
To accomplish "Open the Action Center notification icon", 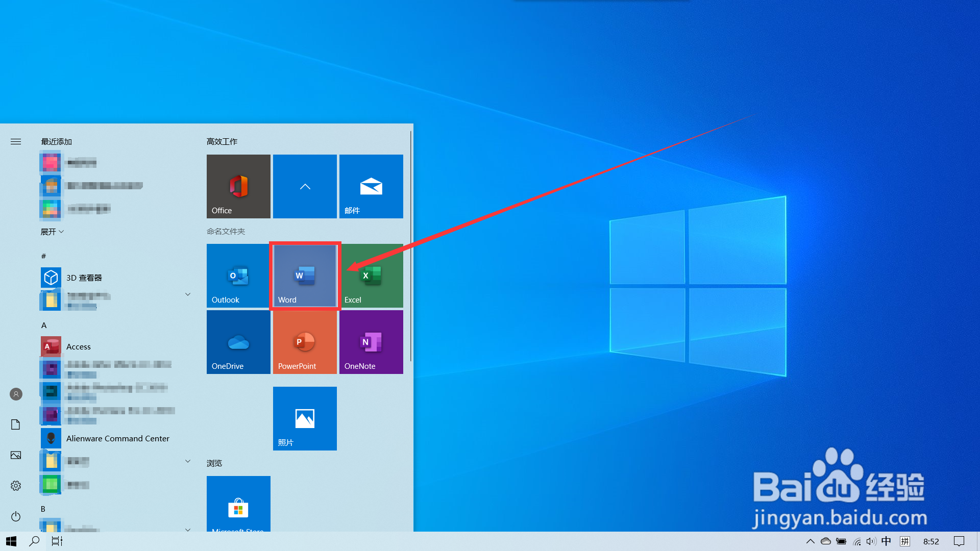I will click(x=959, y=541).
